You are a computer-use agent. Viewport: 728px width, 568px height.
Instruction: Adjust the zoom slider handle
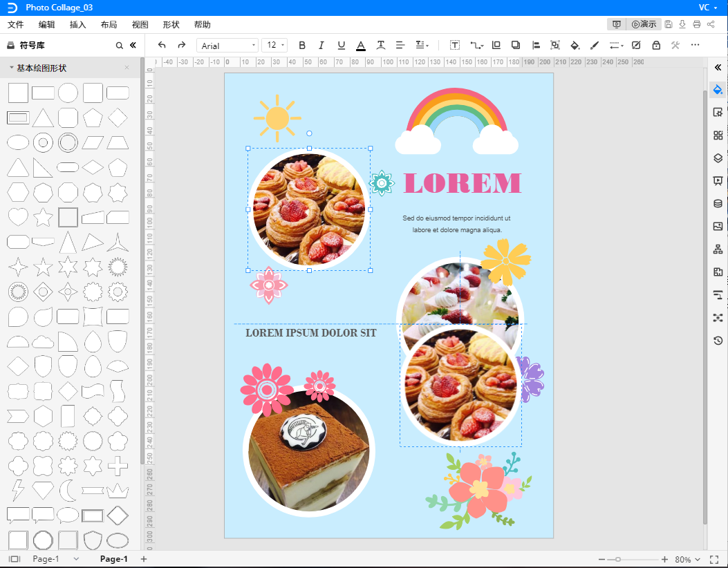tap(618, 559)
